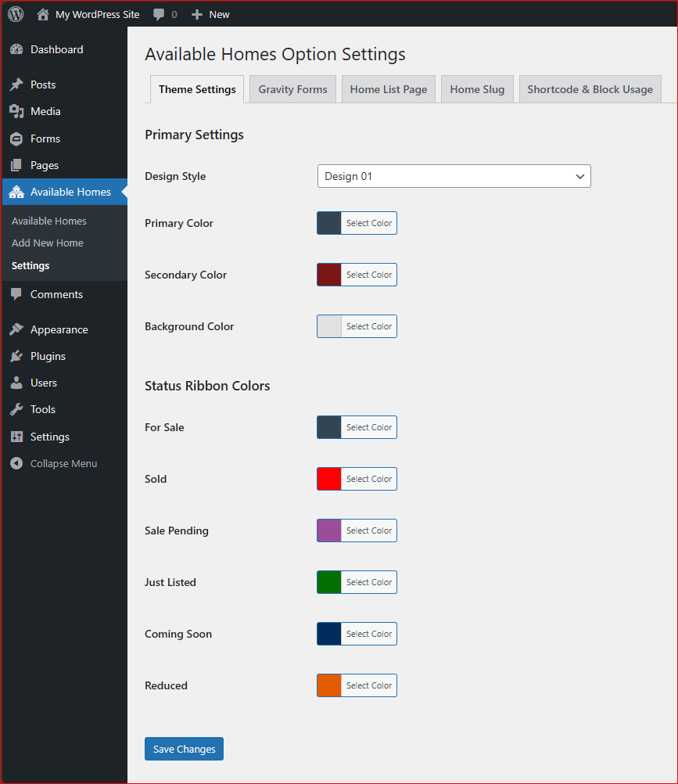Click the Comments speech bubble sidebar icon
This screenshot has height=784, width=678.
[16, 294]
